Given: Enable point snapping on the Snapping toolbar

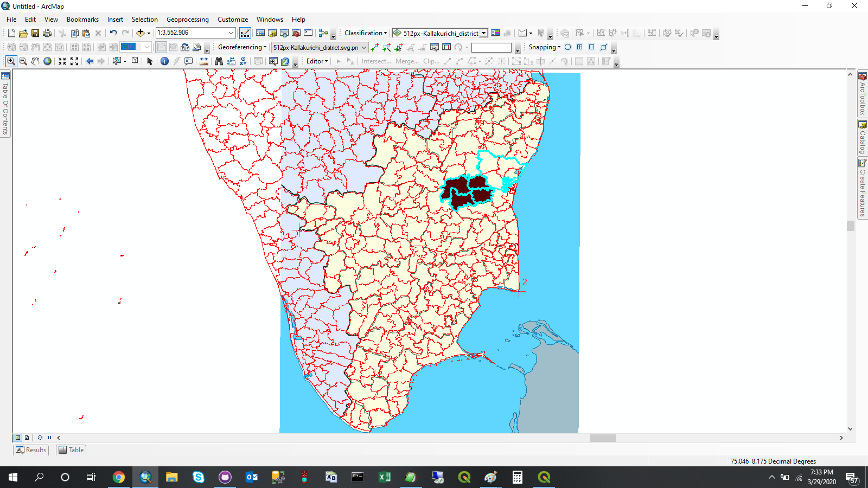Looking at the screenshot, I should tap(567, 48).
